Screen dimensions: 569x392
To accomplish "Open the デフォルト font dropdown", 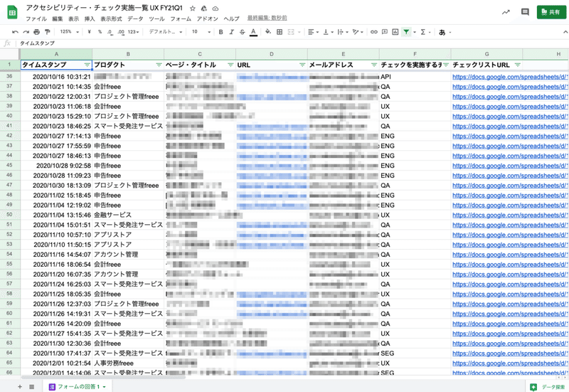I will pos(166,32).
